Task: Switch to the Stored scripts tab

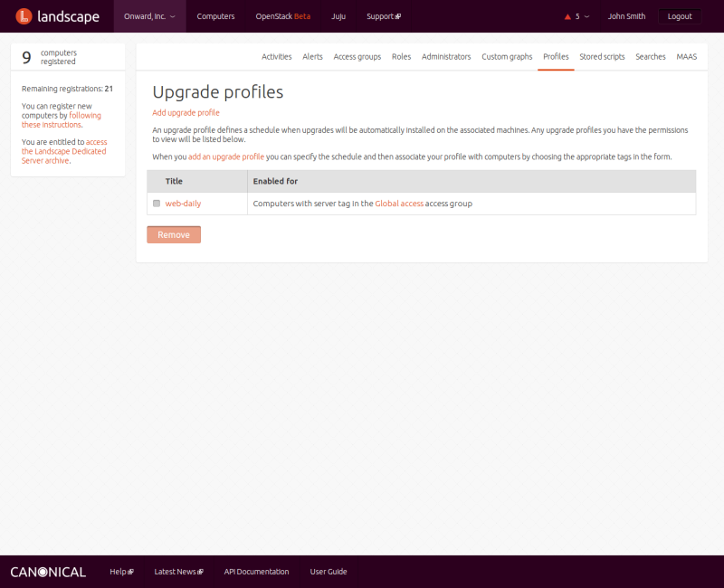Action: click(602, 56)
